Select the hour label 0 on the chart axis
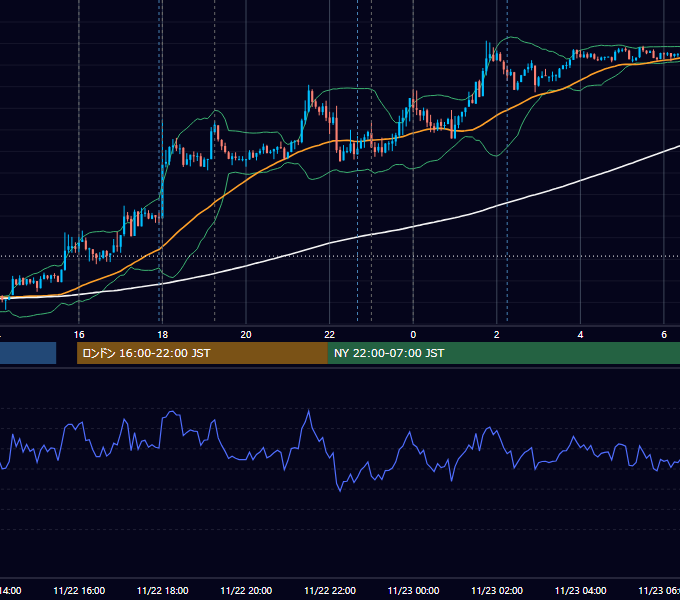 [x=413, y=335]
